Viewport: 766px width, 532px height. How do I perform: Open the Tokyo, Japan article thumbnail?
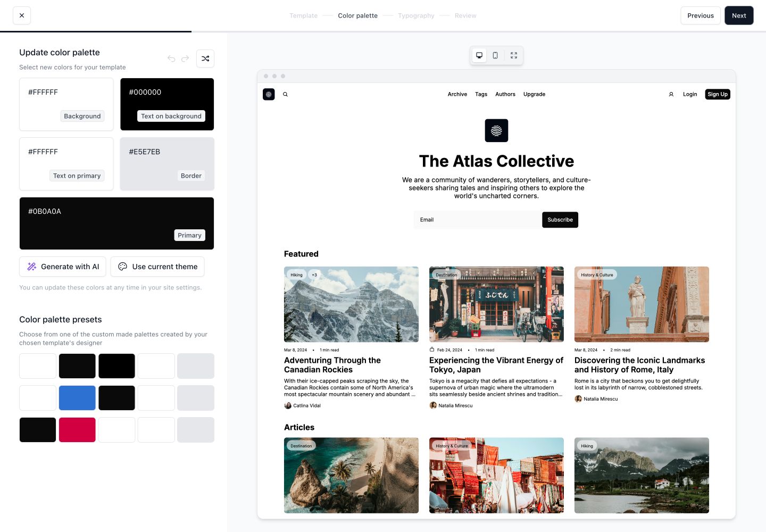click(496, 304)
